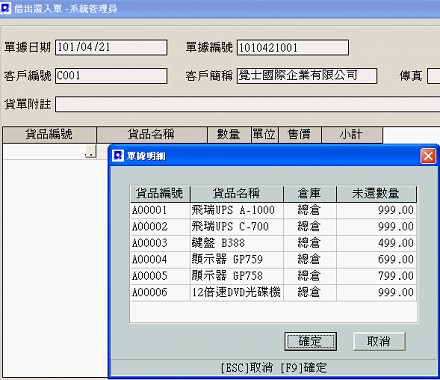Select row A00004
This screenshot has width=440, height=380.
273,260
